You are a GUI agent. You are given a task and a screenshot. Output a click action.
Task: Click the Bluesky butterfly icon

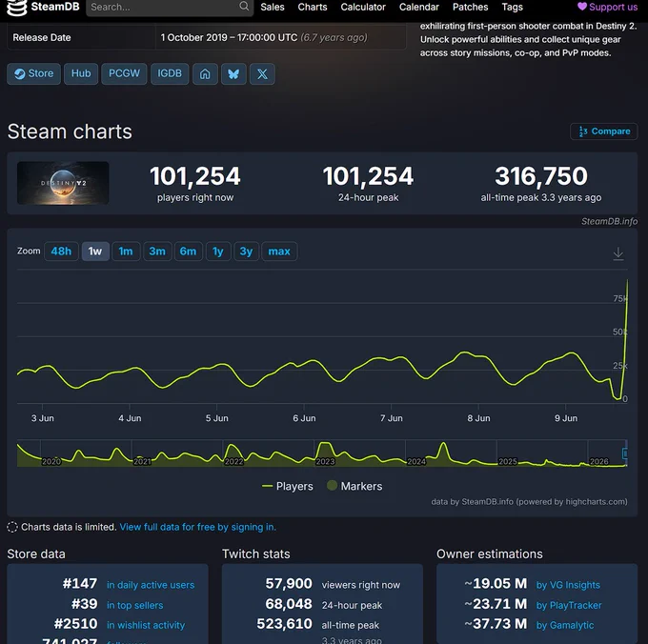(x=233, y=74)
